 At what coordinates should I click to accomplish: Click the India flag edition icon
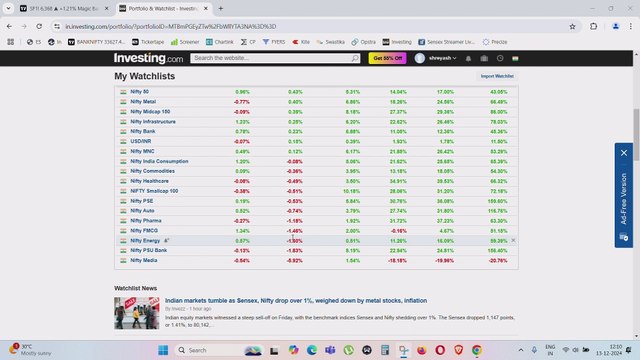(515, 58)
